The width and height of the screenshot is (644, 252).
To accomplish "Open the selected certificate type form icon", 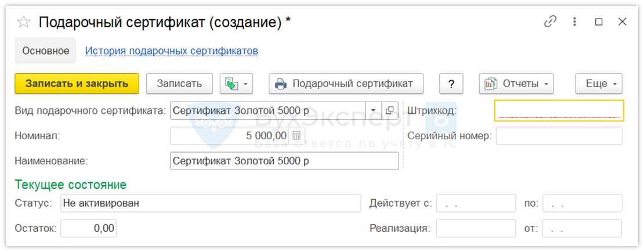I will tap(389, 110).
